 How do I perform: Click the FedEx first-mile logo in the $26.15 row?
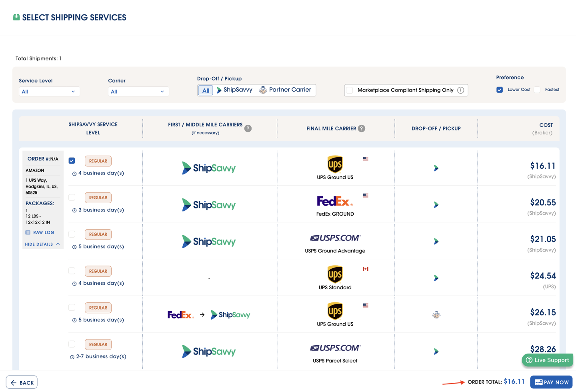click(x=181, y=315)
